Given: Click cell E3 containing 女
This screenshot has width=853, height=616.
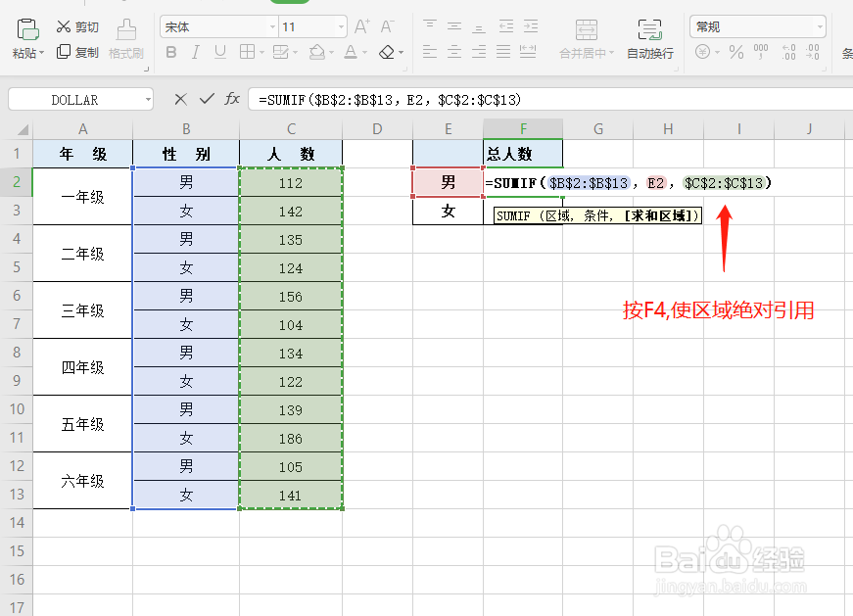Looking at the screenshot, I should (448, 212).
